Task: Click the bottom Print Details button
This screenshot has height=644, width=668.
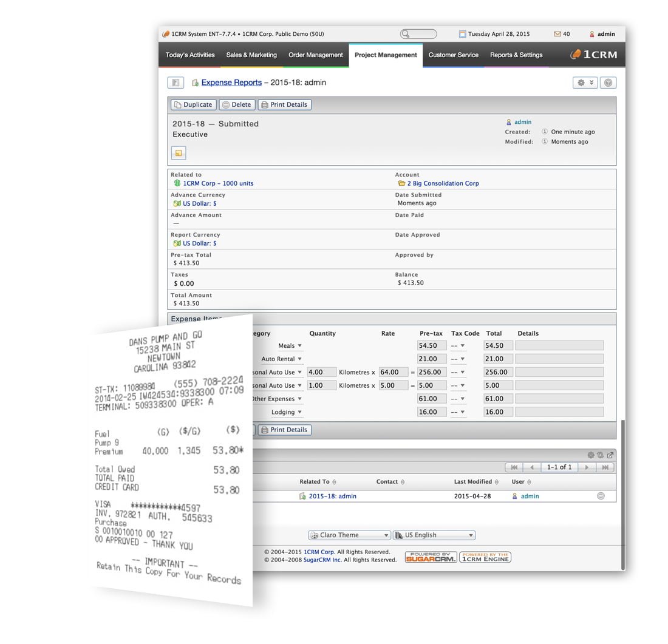Action: [x=284, y=430]
